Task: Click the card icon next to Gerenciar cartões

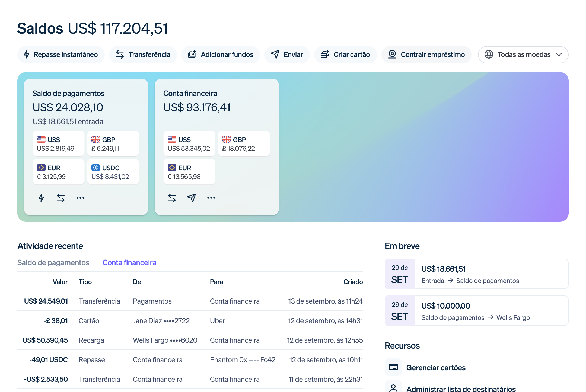Action: point(393,367)
